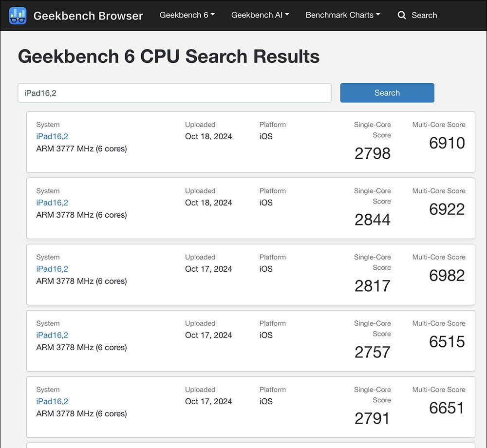Click multi-core score 6922

click(447, 209)
